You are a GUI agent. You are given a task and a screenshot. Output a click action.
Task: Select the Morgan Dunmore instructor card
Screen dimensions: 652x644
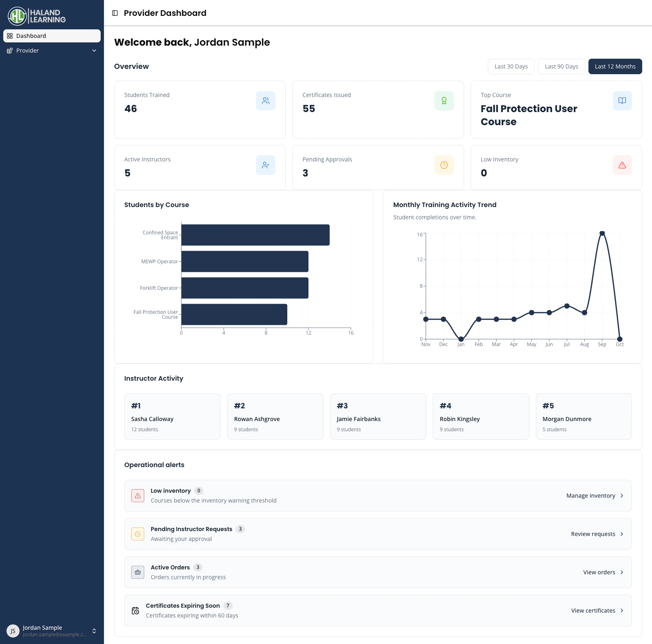click(584, 417)
